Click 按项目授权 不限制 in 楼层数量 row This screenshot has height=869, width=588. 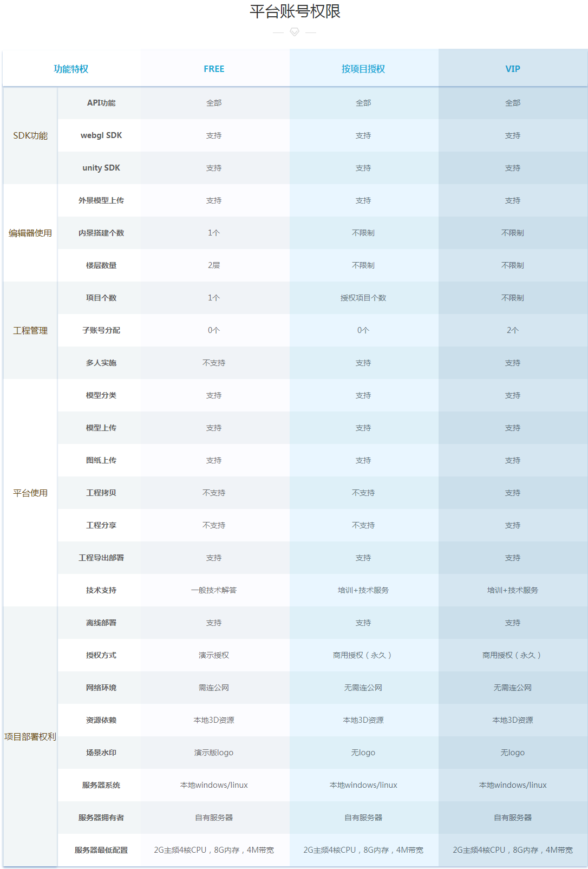coord(363,265)
